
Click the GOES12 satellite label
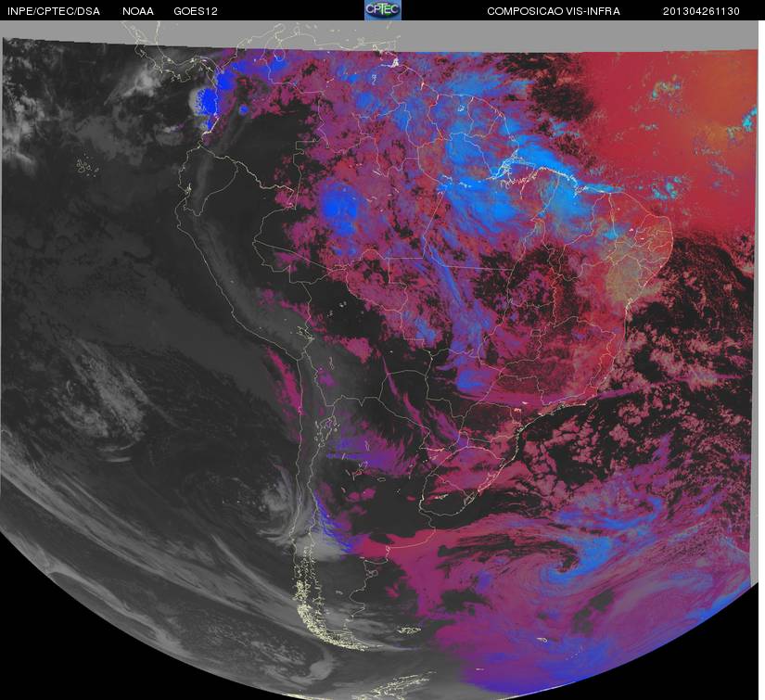[196, 11]
